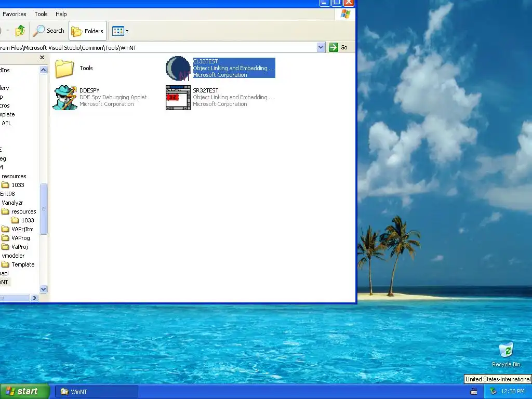Toggle the Folders pane button
Viewport: 532px width, 399px height.
click(88, 31)
